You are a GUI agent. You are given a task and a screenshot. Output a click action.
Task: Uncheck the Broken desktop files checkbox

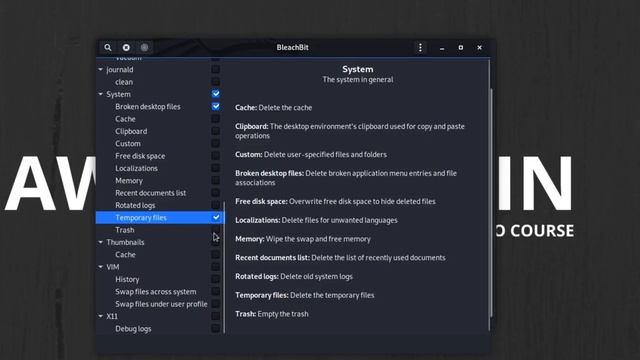[x=216, y=106]
